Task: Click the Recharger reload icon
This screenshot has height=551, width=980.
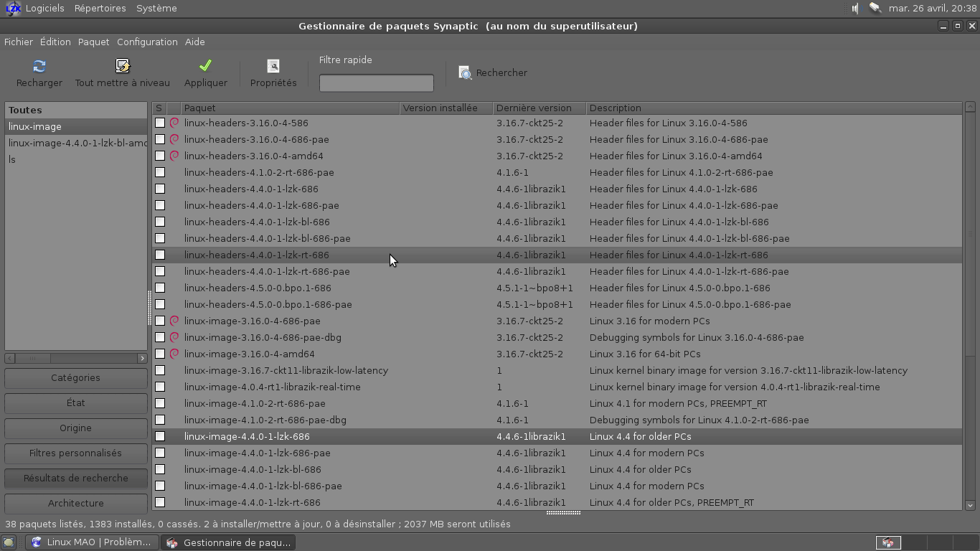Action: point(39,66)
